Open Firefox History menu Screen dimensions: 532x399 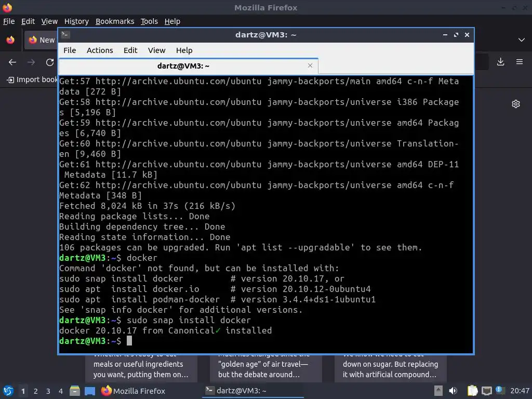[76, 21]
